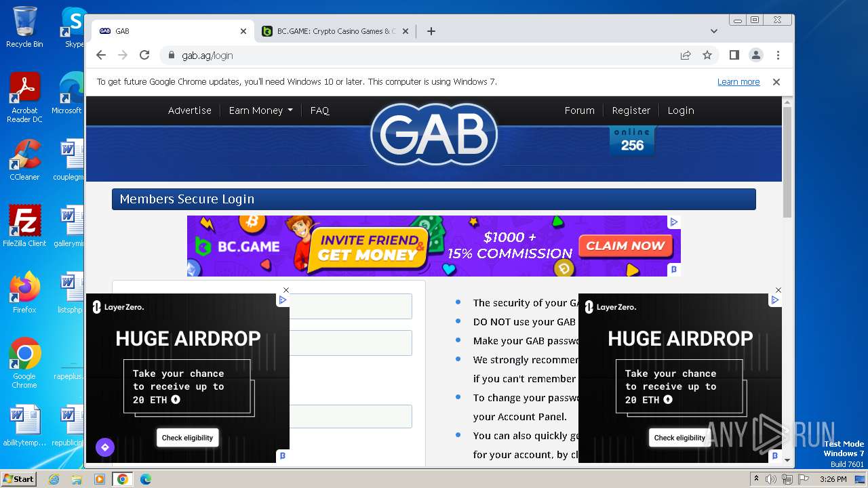
Task: Open Windows Media Player in taskbar
Action: 100,479
